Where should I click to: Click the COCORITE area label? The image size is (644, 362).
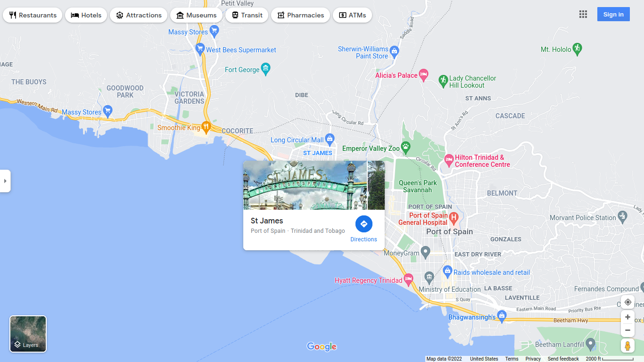(238, 131)
